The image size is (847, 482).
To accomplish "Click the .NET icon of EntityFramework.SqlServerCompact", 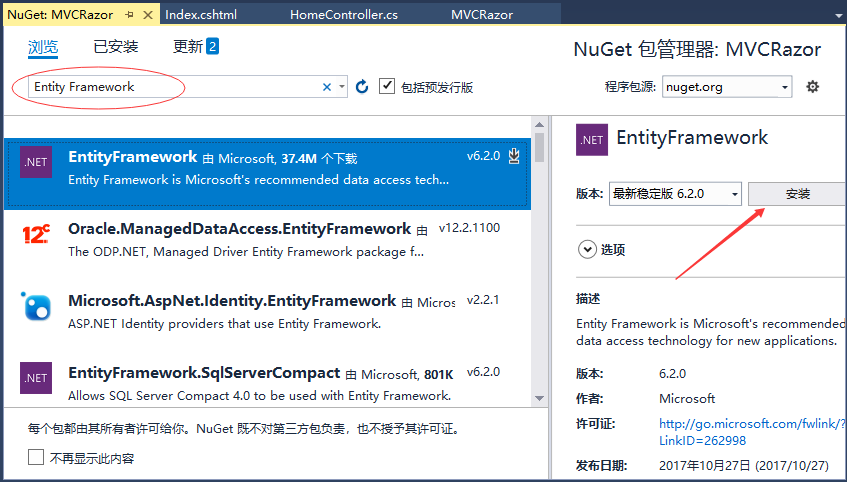I will coord(36,378).
